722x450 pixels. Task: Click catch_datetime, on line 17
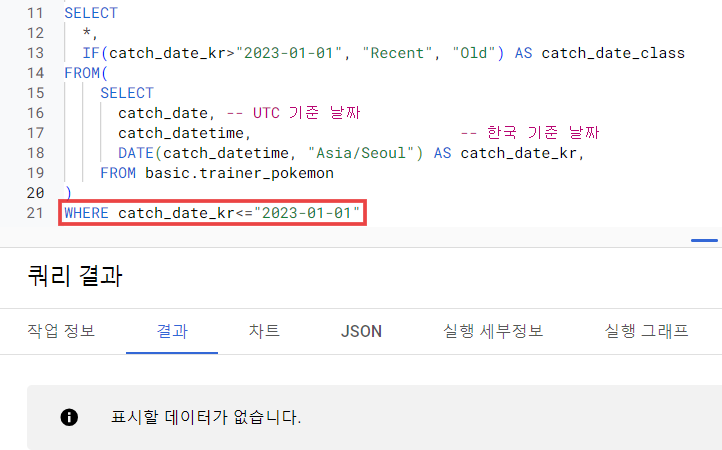click(x=185, y=133)
